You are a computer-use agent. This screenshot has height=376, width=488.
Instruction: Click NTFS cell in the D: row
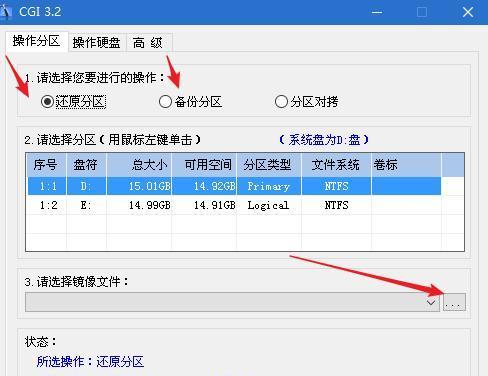(336, 186)
